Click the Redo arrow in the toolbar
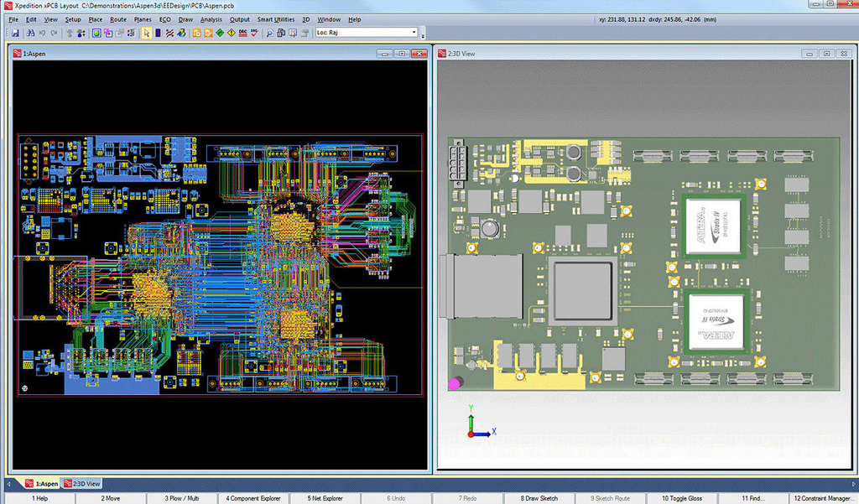 pyautogui.click(x=54, y=33)
